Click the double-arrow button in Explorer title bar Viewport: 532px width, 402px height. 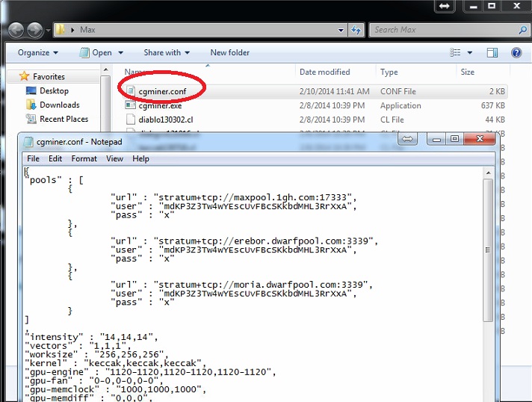pyautogui.click(x=444, y=6)
